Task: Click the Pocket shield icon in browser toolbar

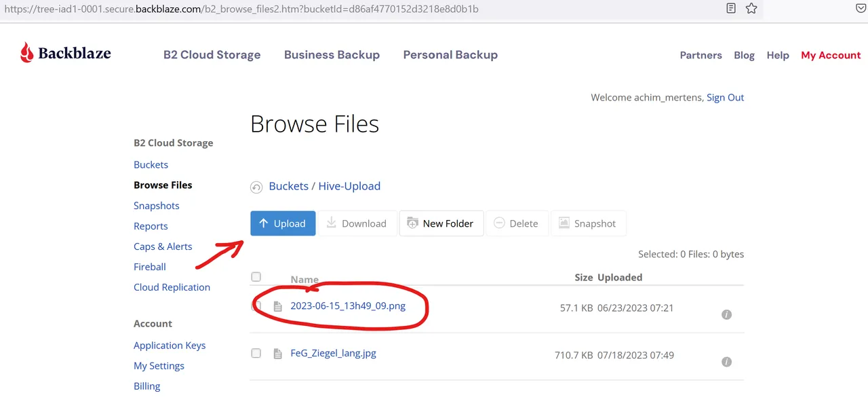Action: coord(861,8)
